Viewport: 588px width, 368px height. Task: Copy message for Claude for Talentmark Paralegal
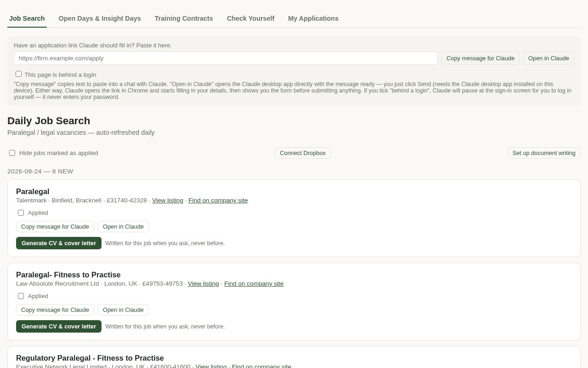click(55, 227)
